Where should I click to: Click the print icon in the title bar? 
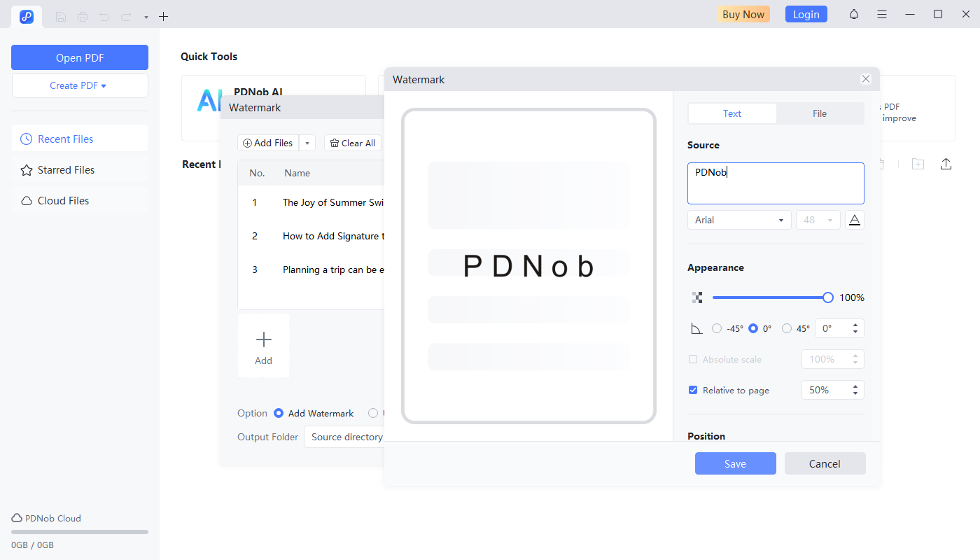[x=83, y=16]
